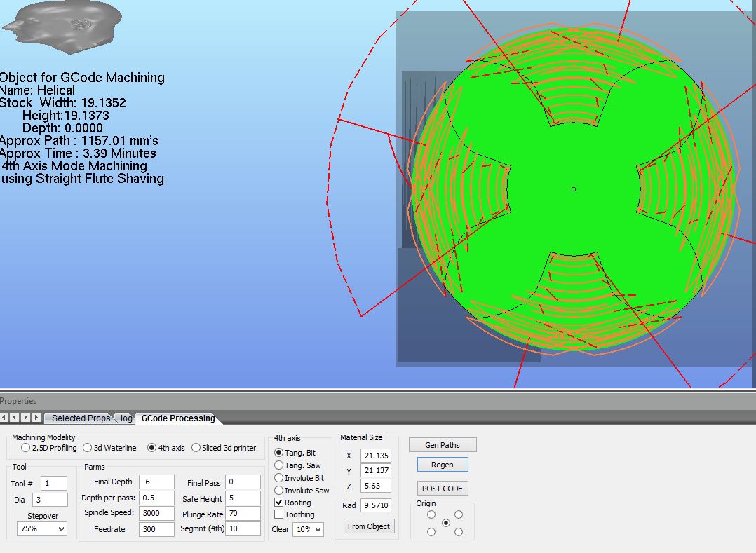Select the top-left Origin radio button
The image size is (756, 553).
[x=431, y=514]
